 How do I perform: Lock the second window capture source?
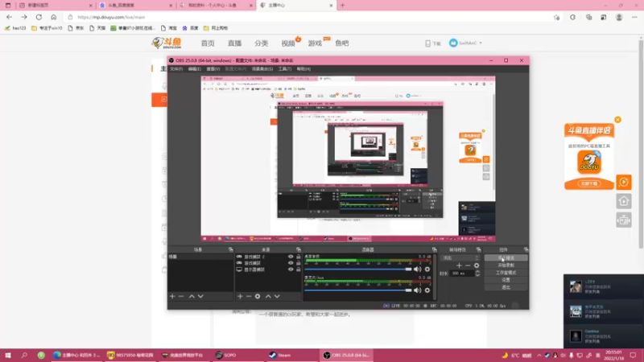(x=299, y=263)
